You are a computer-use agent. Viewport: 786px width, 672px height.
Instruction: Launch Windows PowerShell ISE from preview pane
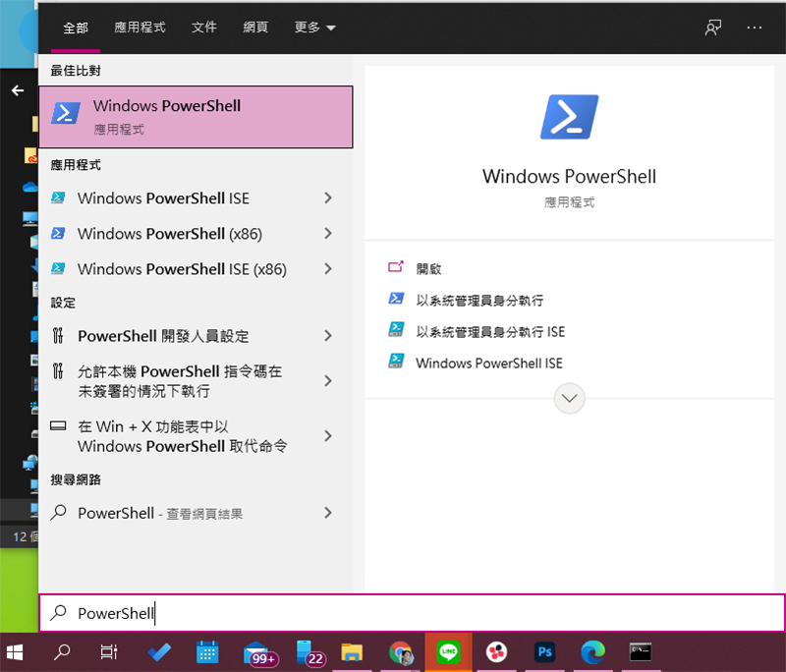(x=488, y=363)
